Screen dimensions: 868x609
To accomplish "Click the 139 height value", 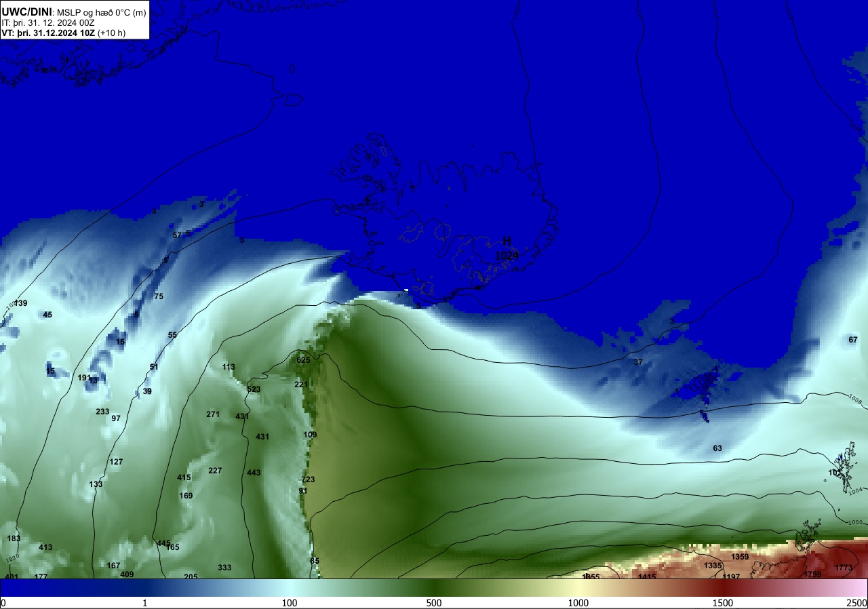I will tap(20, 303).
